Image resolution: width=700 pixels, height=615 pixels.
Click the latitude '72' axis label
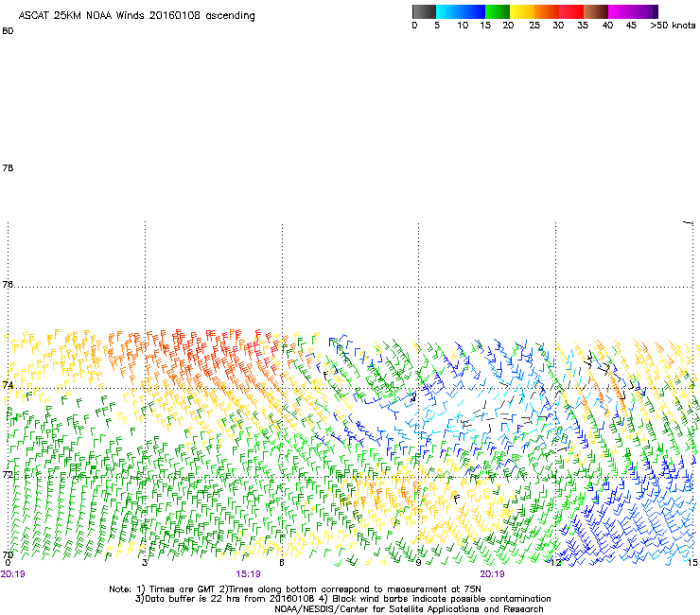(8, 474)
